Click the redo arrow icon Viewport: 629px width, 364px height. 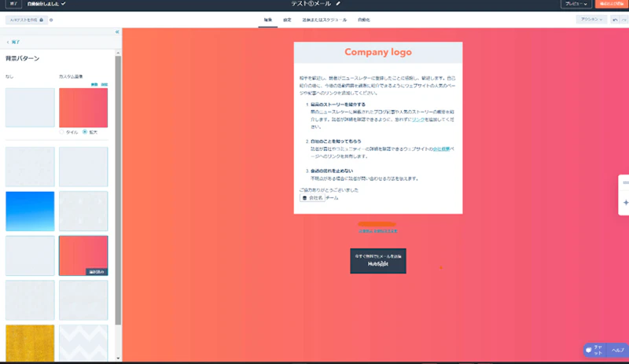[623, 20]
